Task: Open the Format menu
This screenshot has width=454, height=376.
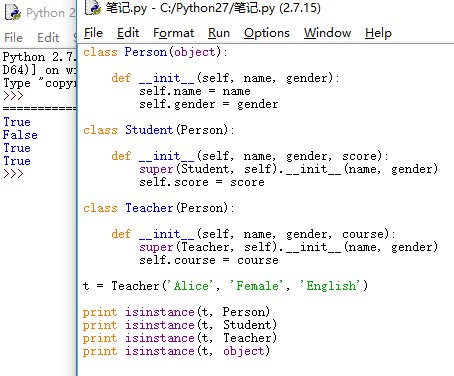Action: 173,33
